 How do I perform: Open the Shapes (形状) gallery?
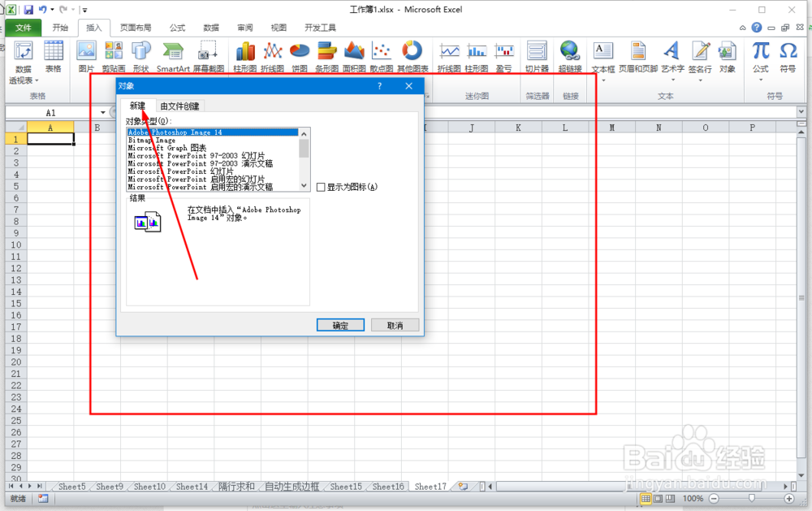point(140,57)
